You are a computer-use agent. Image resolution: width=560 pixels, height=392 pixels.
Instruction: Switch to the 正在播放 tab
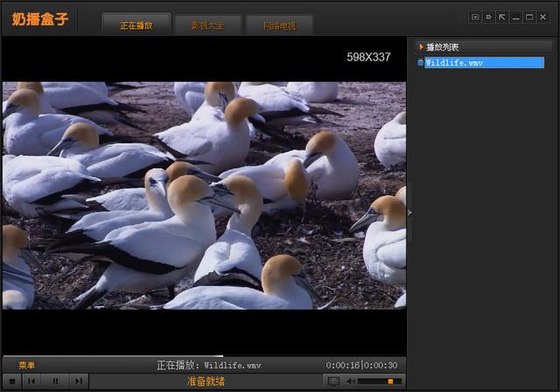coord(136,25)
